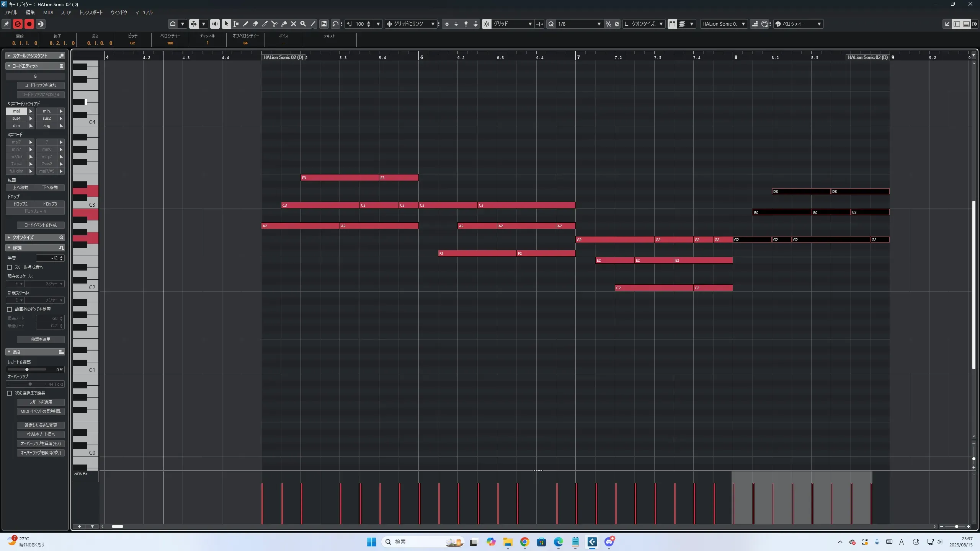Click the 移調を適用 button

[41, 339]
